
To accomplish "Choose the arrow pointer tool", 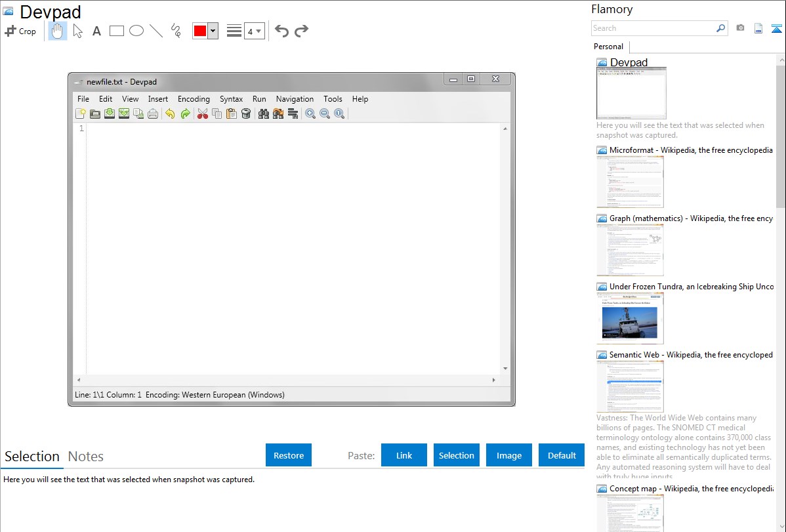I will click(x=77, y=31).
